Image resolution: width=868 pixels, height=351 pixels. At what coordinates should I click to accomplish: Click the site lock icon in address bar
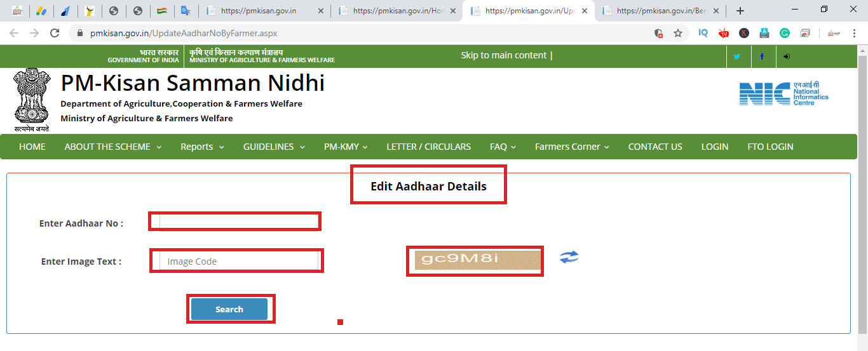[80, 33]
